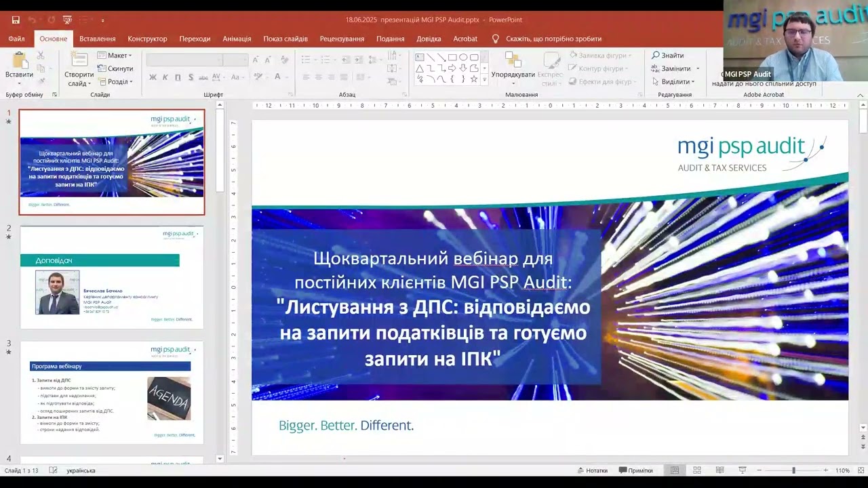Click slide title text on main canvas

pyautogui.click(x=433, y=308)
